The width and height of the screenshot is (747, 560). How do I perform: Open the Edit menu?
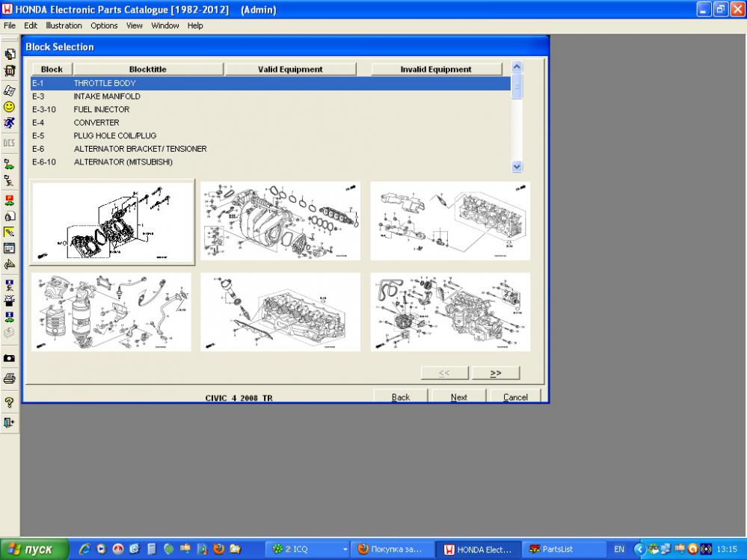(x=31, y=25)
